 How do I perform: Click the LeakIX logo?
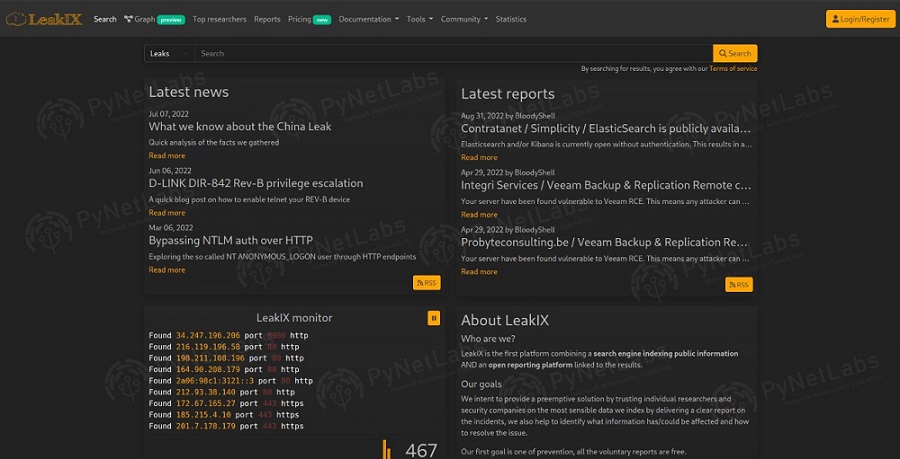[x=44, y=19]
